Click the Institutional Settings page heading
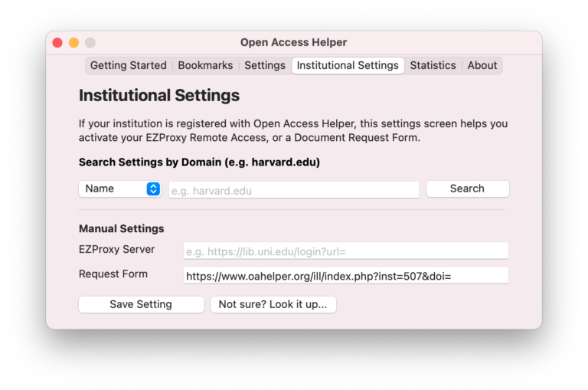588x390 pixels. [159, 95]
